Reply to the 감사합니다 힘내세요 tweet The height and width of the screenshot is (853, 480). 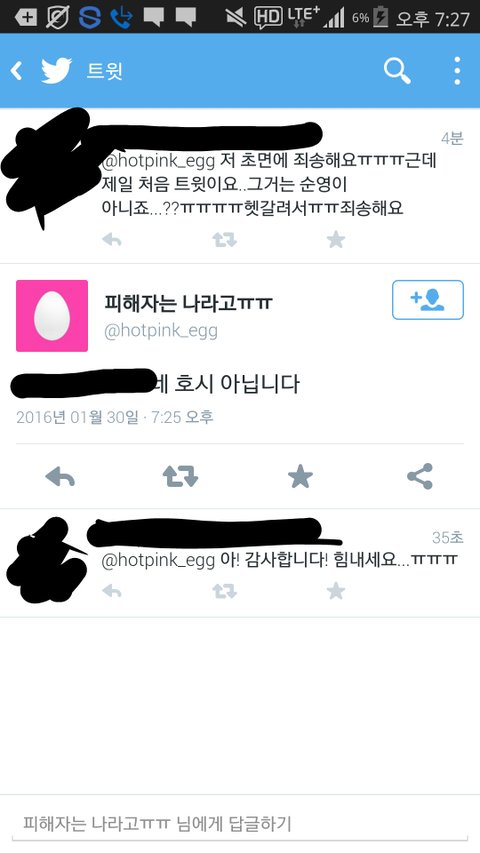pos(112,591)
